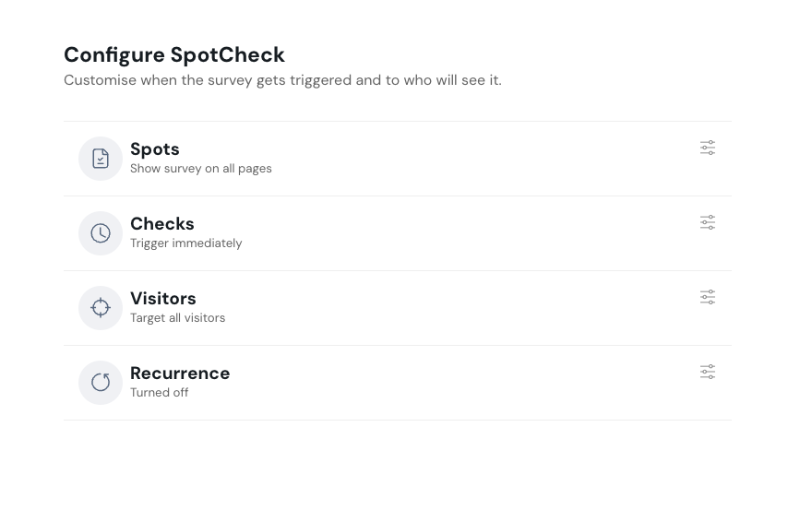Screen dimensions: 812x510
Task: Open Spots settings via sliders icon
Action: [x=708, y=148]
